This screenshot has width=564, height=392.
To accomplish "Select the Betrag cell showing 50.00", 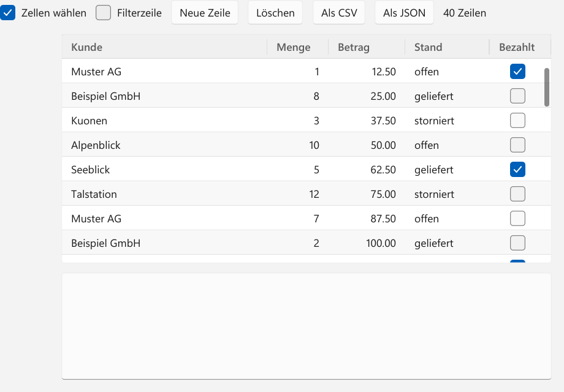I will (367, 145).
